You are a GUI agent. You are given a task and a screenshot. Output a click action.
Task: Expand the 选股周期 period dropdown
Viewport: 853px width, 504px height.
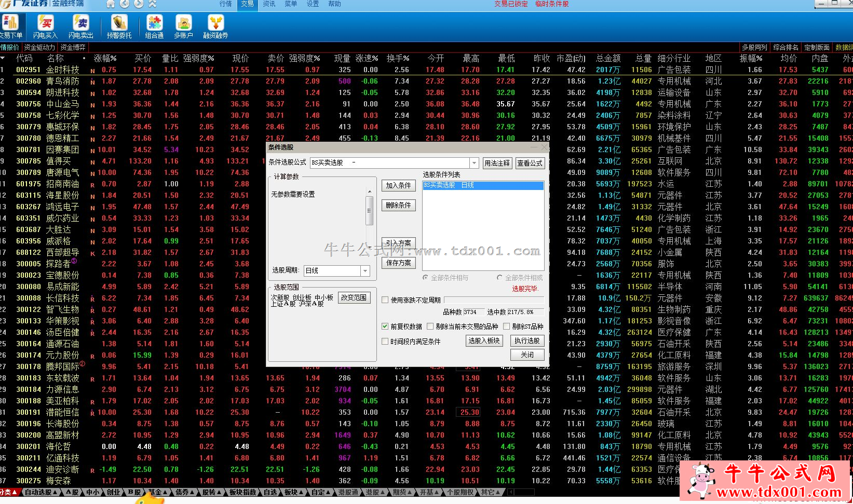[365, 271]
